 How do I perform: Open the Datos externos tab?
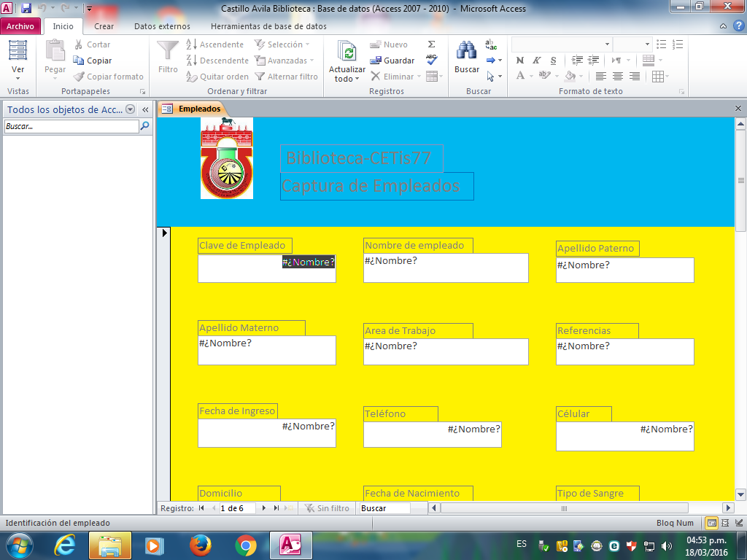coord(162,26)
